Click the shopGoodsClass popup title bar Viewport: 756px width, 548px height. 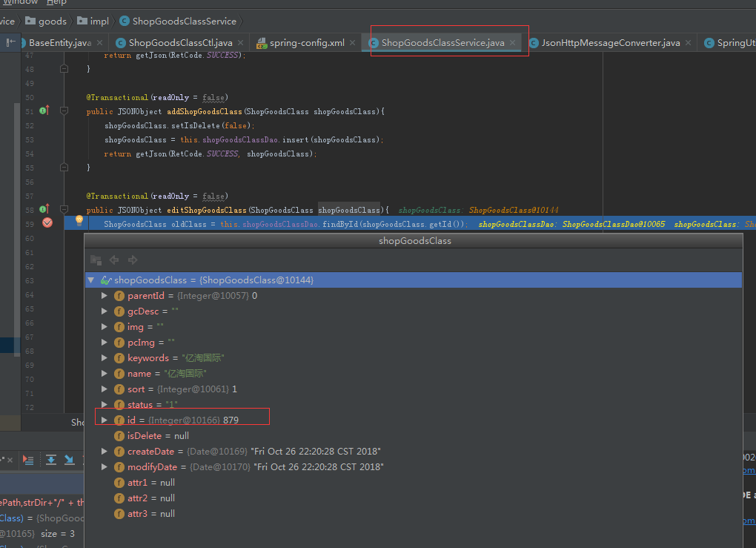pyautogui.click(x=414, y=241)
